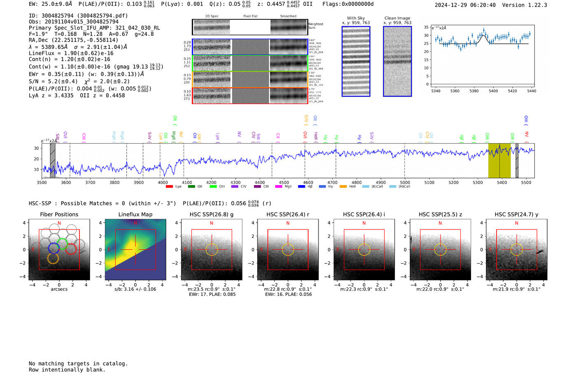The height and width of the screenshot is (392, 576).
Task: Click the Flags:0x0000000d header text
Action: 348,4
